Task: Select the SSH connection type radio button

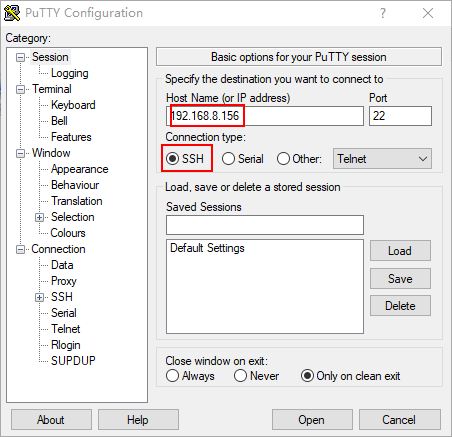Action: point(173,159)
